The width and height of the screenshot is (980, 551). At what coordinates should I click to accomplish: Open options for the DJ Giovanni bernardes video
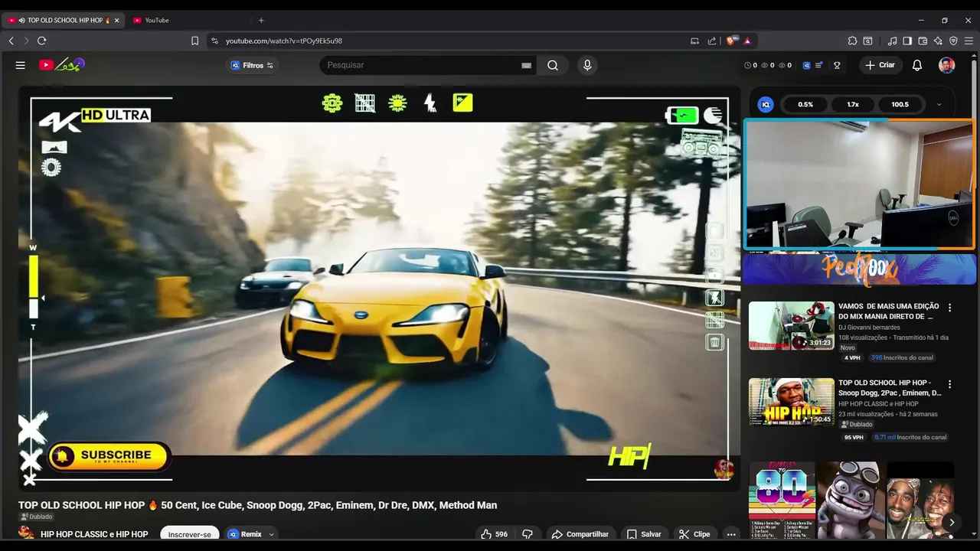click(x=950, y=308)
